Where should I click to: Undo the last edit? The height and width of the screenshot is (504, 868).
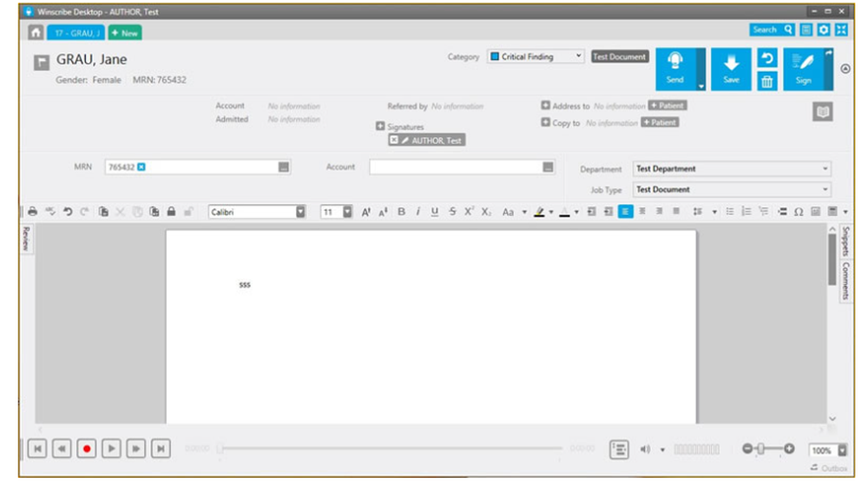(x=68, y=212)
